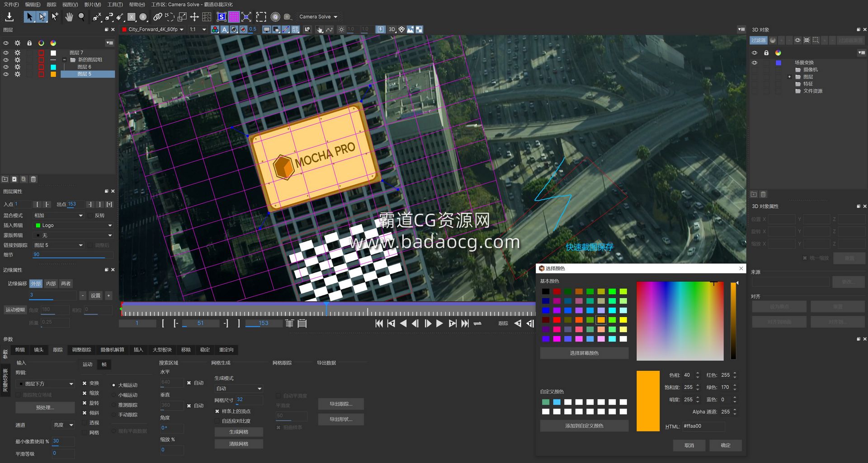Switch to the 镜头 tab
The height and width of the screenshot is (463, 868).
click(x=39, y=350)
